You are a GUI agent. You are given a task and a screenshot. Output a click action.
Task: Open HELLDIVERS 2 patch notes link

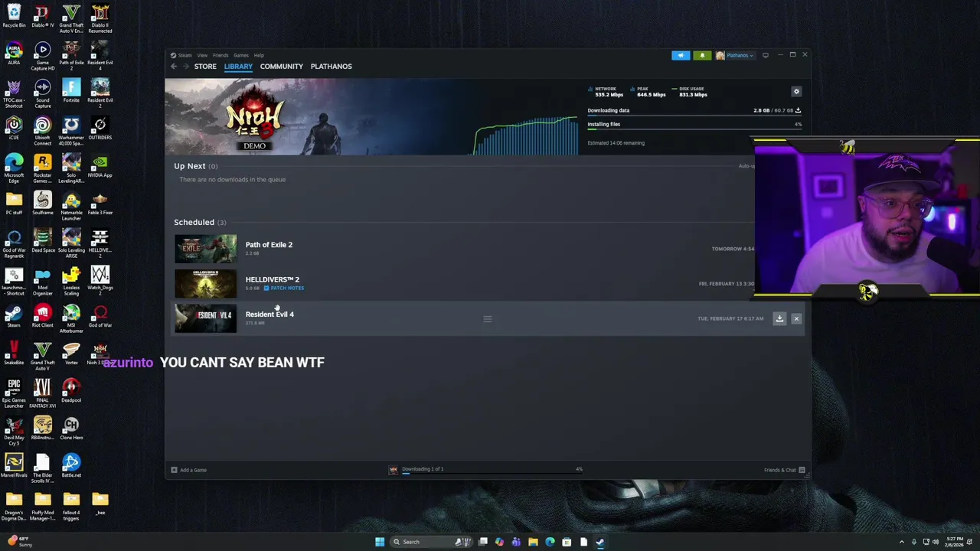click(x=284, y=289)
